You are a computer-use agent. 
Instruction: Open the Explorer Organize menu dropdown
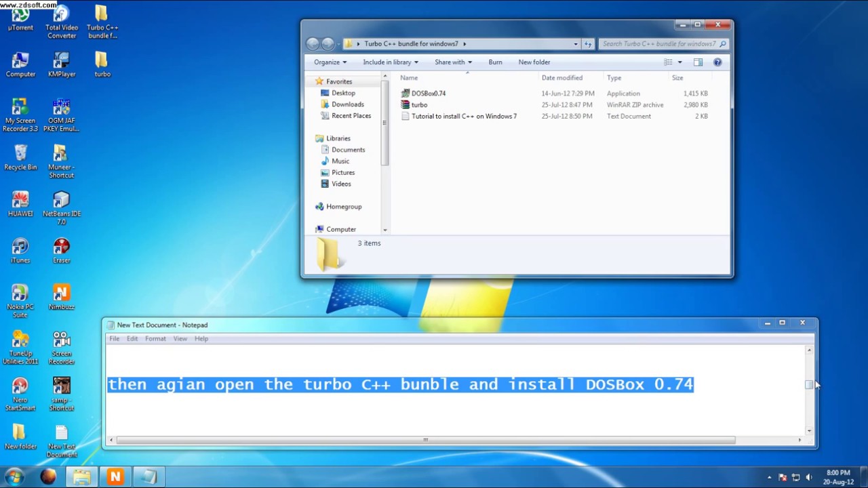(330, 62)
